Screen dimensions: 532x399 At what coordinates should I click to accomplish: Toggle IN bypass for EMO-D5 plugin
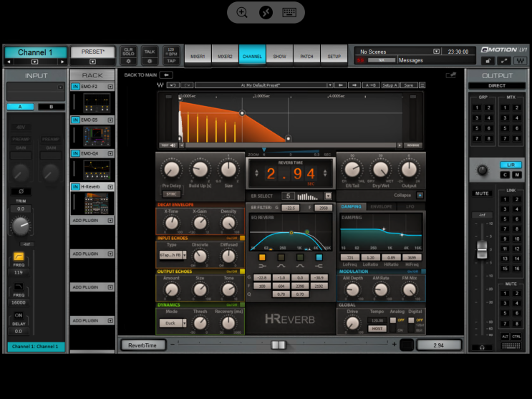[75, 120]
